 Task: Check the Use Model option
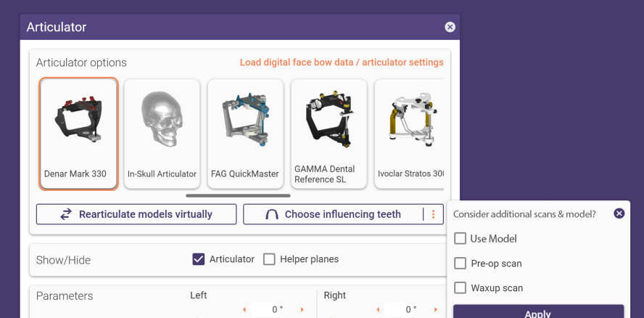tap(460, 239)
